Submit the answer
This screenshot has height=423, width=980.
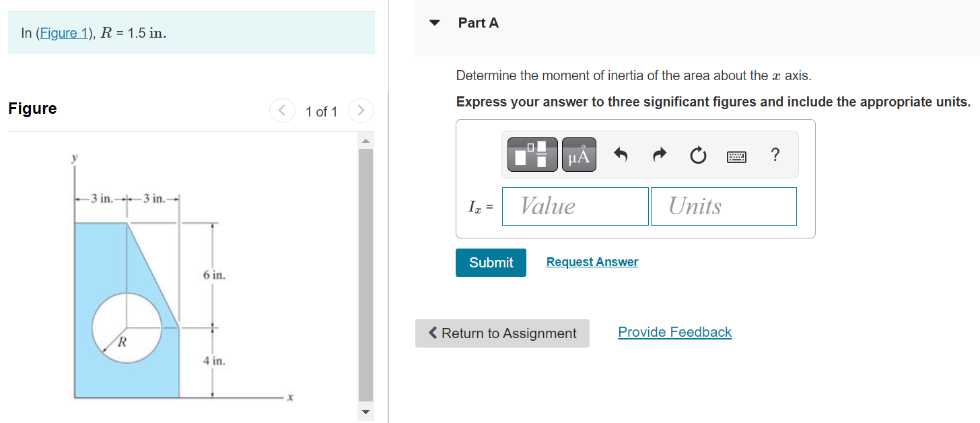[x=491, y=262]
